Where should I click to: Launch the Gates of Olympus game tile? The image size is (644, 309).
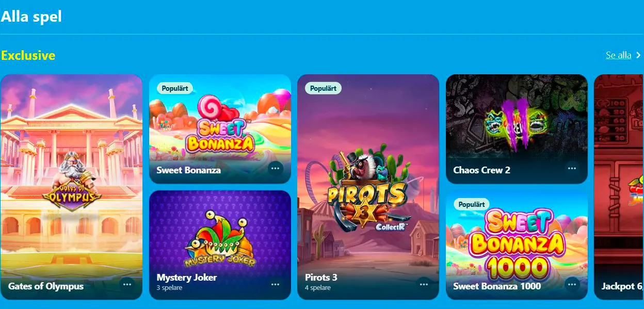click(x=71, y=187)
